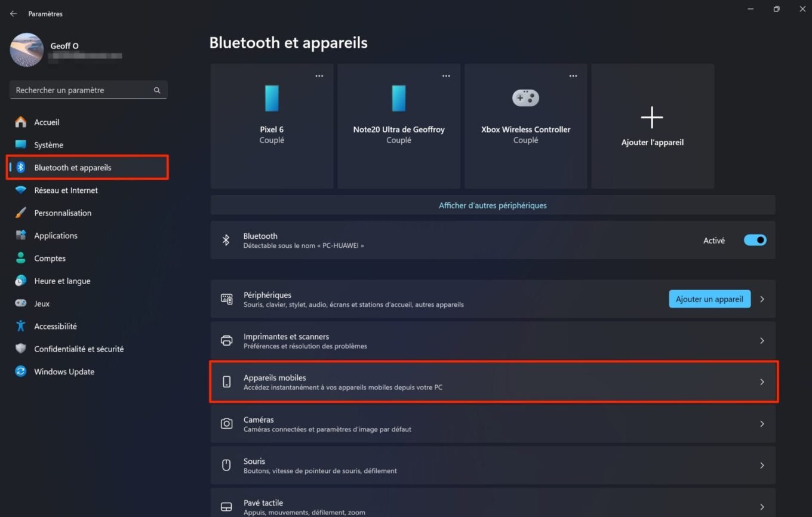Click the touchpad icon in Pavé tactile row

[227, 507]
